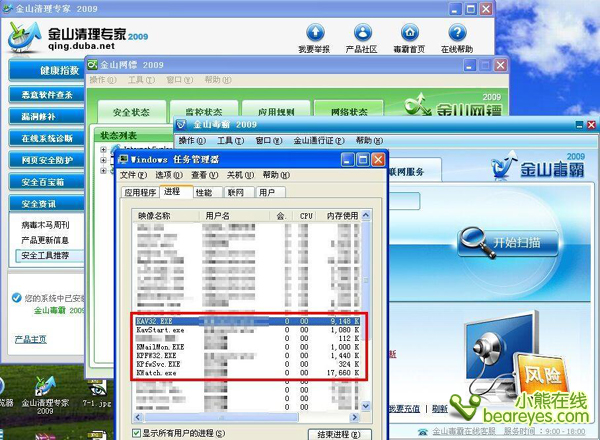
Task: Click horizontal scrollbar right arrow in process list
Action: 355,417
